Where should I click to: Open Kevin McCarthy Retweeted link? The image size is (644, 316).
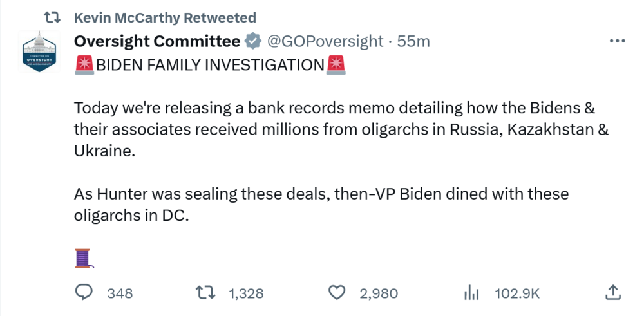pos(165,17)
